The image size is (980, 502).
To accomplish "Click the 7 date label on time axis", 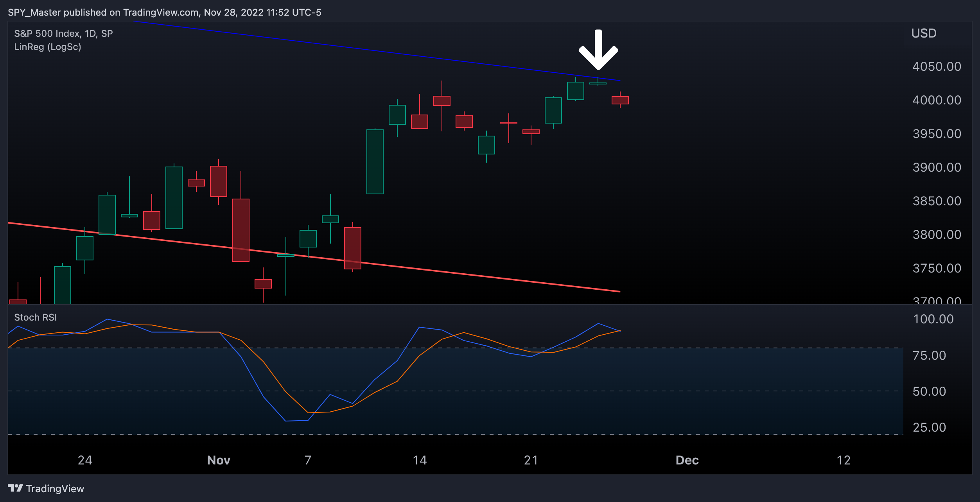I will [308, 460].
